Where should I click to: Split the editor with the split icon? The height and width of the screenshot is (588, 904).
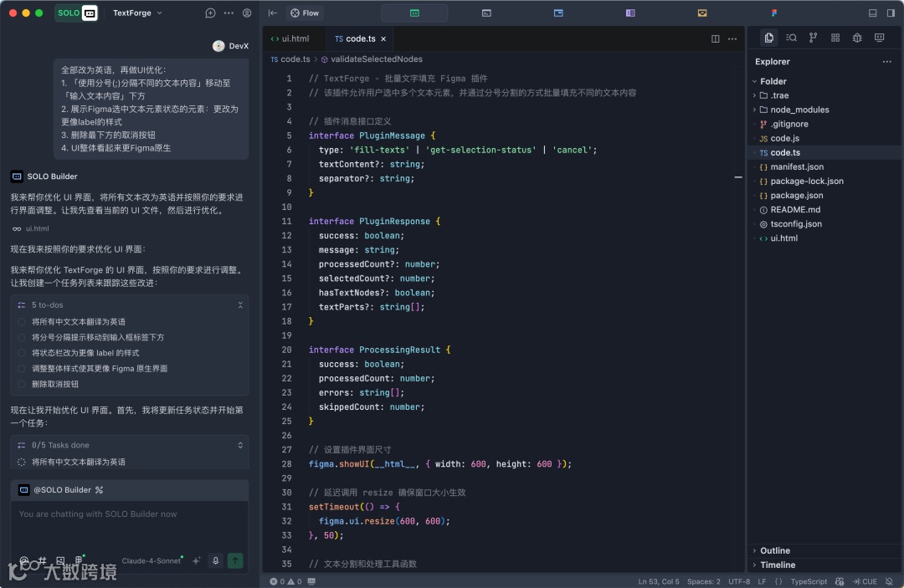pos(715,38)
